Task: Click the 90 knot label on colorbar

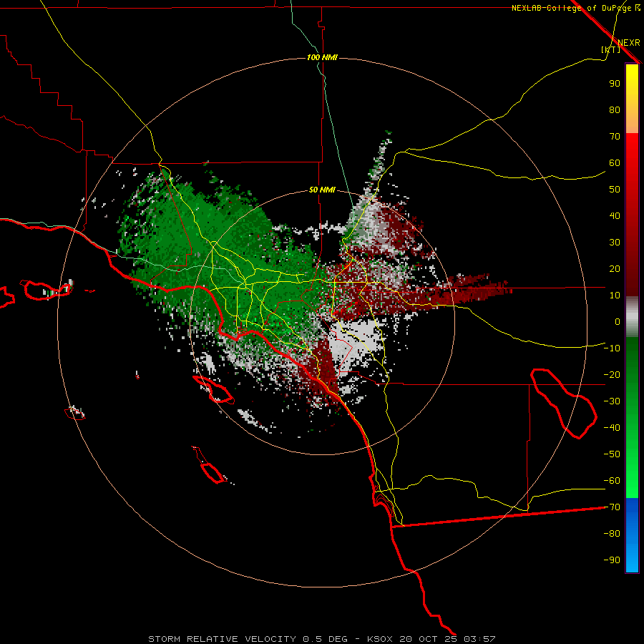Action: (x=615, y=84)
